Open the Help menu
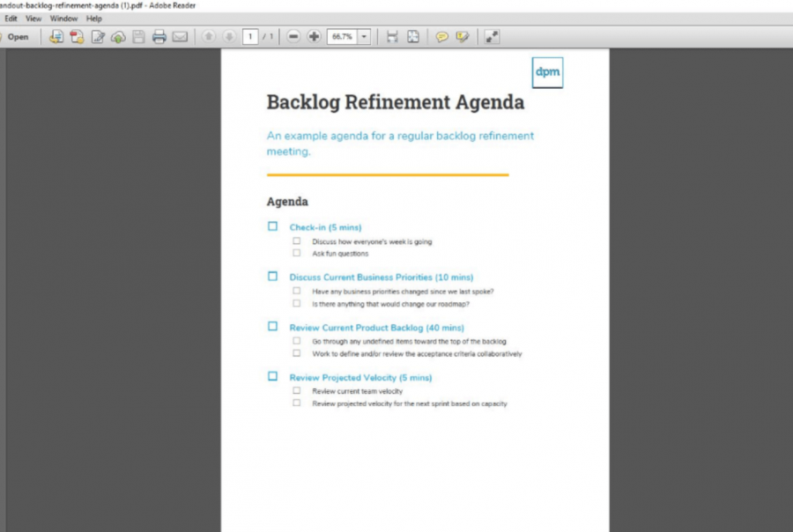The height and width of the screenshot is (532, 793). pyautogui.click(x=94, y=18)
